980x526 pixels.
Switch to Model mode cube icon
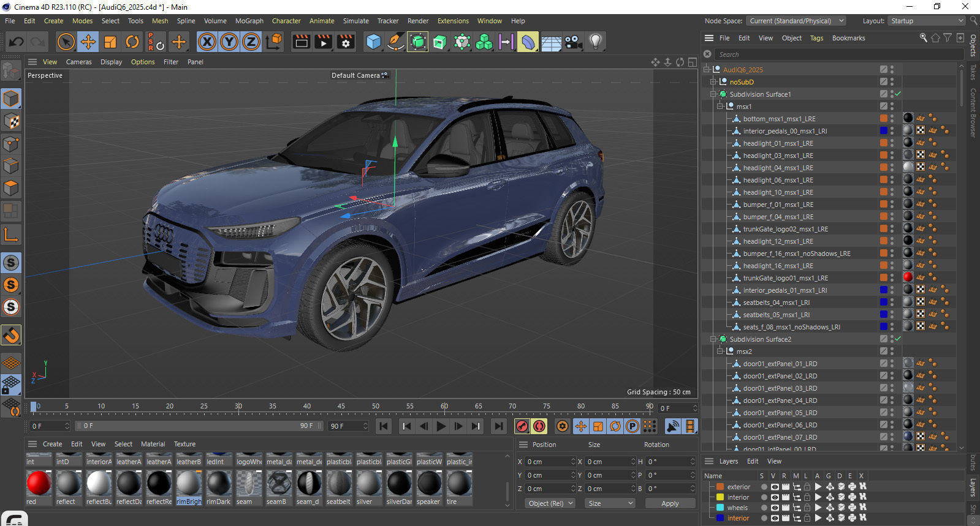(x=11, y=99)
